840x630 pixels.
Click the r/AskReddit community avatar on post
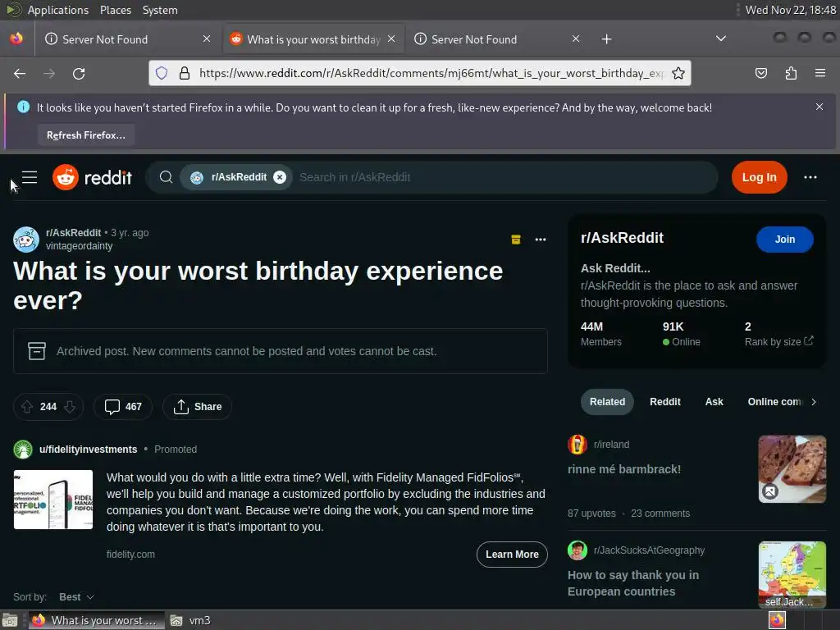(26, 240)
